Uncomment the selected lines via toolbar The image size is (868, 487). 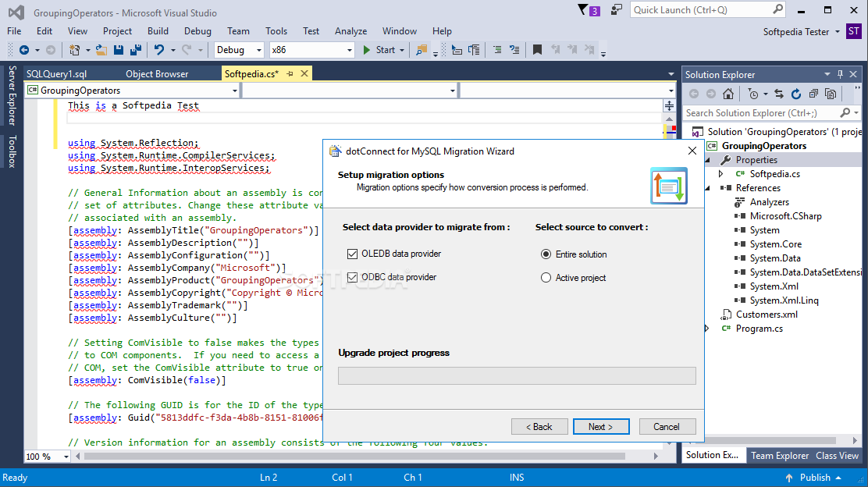coord(515,50)
